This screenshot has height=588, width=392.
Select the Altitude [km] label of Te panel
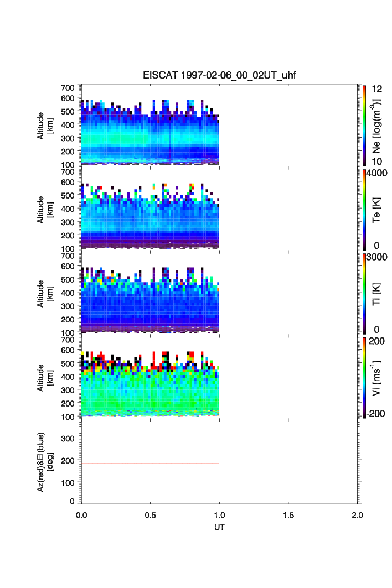tap(45, 210)
